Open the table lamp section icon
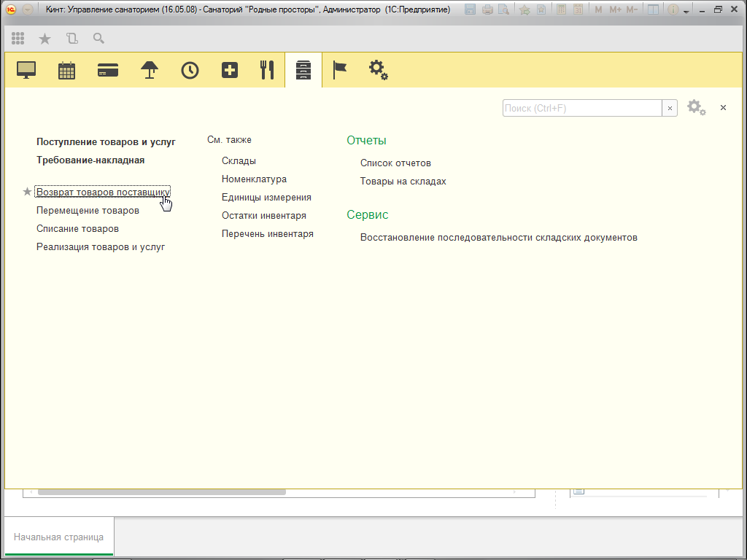747x560 pixels. 150,70
